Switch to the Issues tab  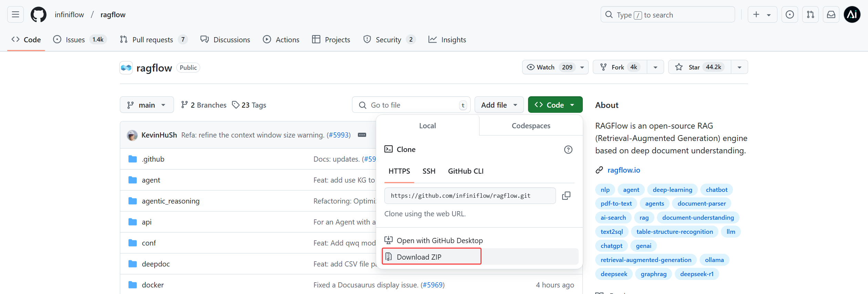point(80,40)
